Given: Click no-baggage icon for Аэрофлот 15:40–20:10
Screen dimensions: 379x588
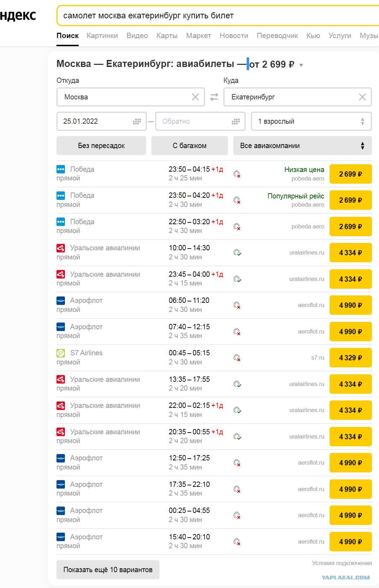Looking at the screenshot, I should (x=237, y=541).
